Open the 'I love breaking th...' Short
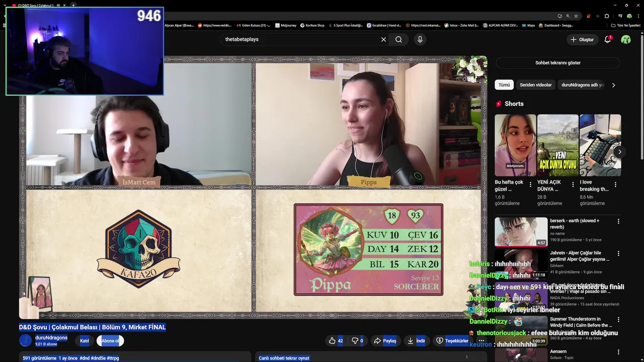The height and width of the screenshot is (362, 644). point(600,145)
